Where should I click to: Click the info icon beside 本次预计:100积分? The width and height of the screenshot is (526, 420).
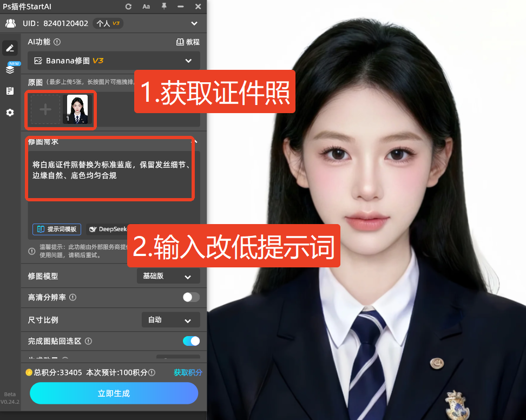pyautogui.click(x=152, y=372)
